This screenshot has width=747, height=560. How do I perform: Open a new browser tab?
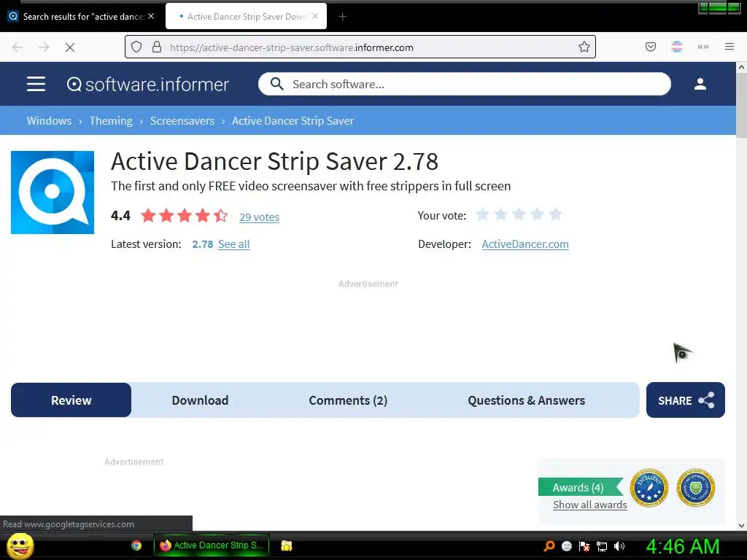coord(343,17)
